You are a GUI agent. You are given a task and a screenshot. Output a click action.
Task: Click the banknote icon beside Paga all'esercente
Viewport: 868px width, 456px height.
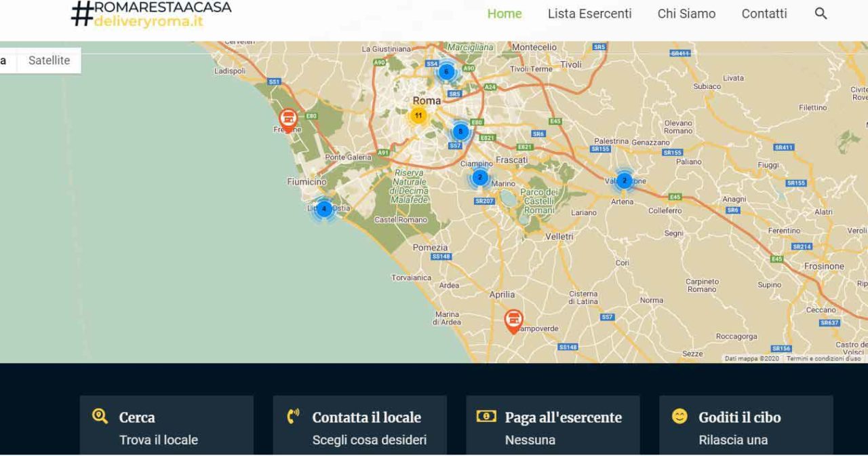click(x=486, y=417)
